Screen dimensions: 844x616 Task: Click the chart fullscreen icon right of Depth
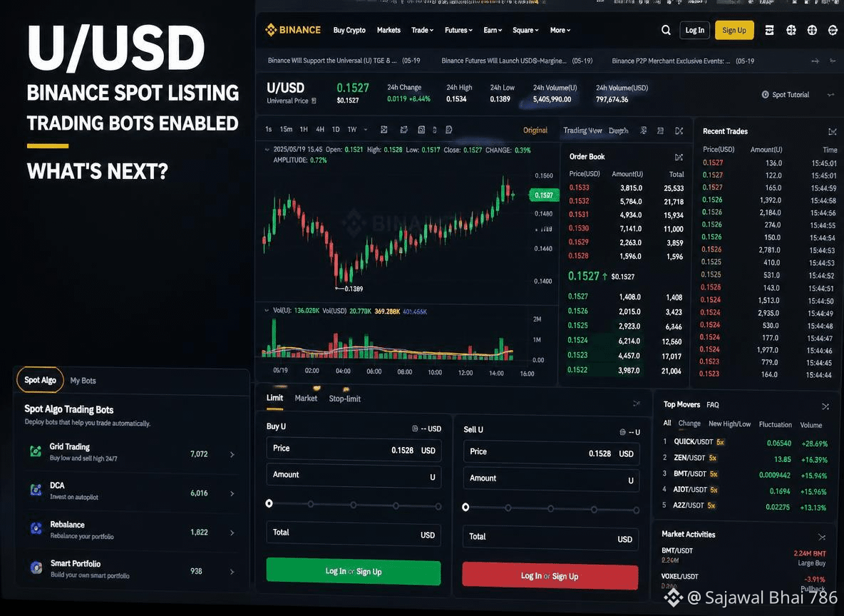[679, 131]
